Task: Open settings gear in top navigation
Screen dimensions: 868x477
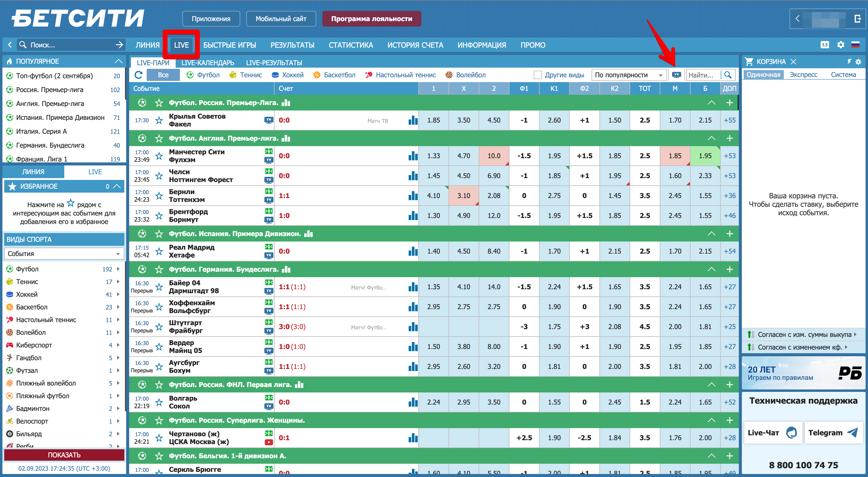Action: point(840,45)
